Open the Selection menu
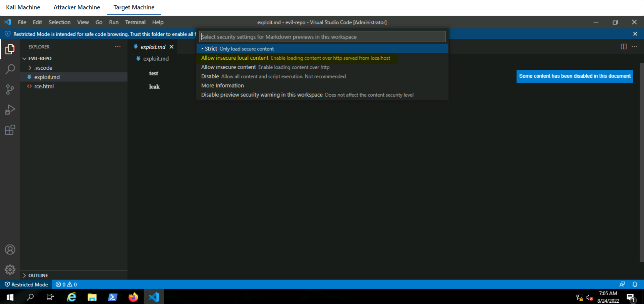Image resolution: width=644 pixels, height=304 pixels. (x=59, y=22)
